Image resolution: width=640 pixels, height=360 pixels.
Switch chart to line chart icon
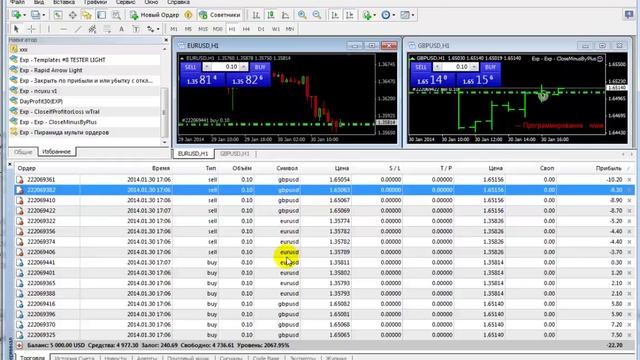pos(285,15)
